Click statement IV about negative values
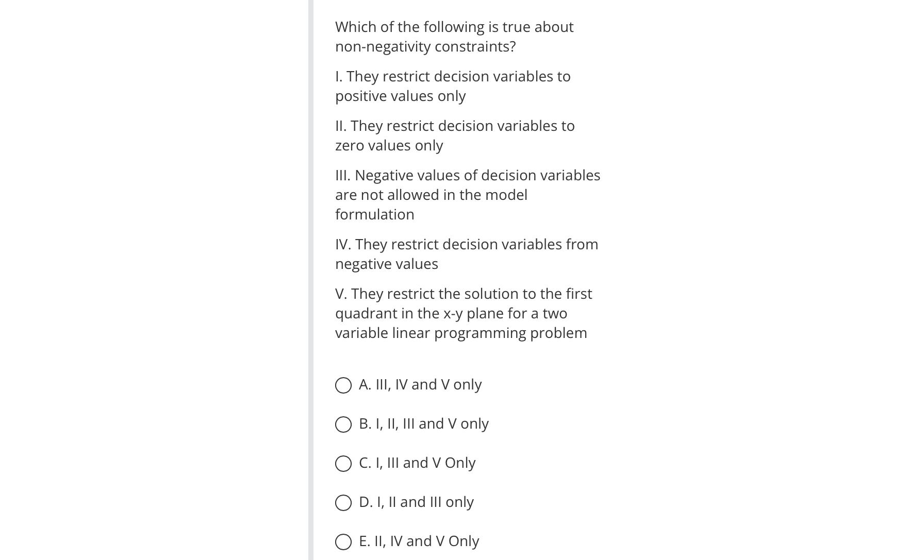The height and width of the screenshot is (560, 924). coord(466,253)
